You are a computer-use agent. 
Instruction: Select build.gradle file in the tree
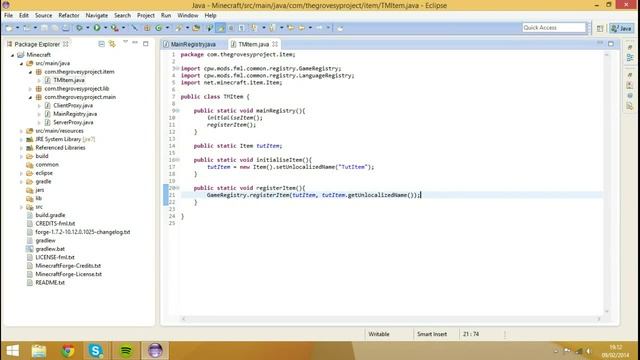50,215
